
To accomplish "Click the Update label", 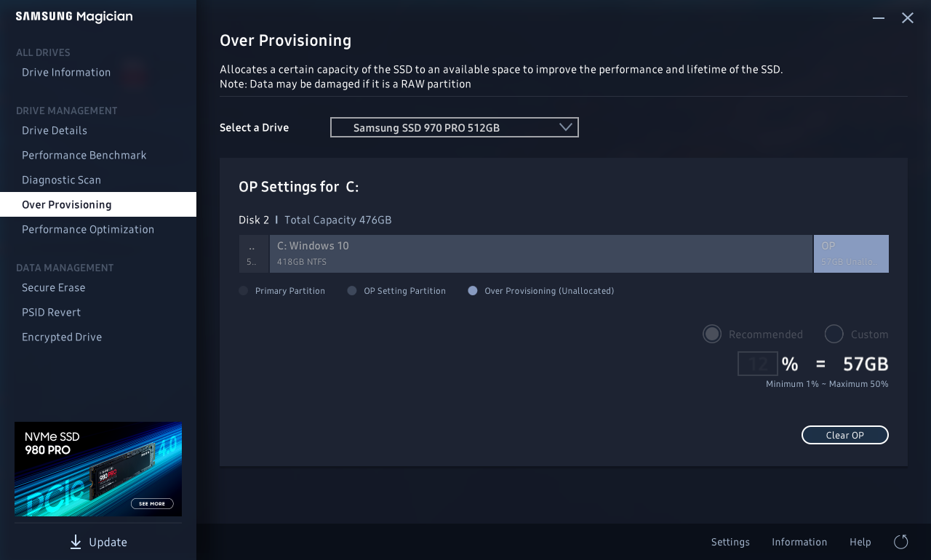I will 108,542.
